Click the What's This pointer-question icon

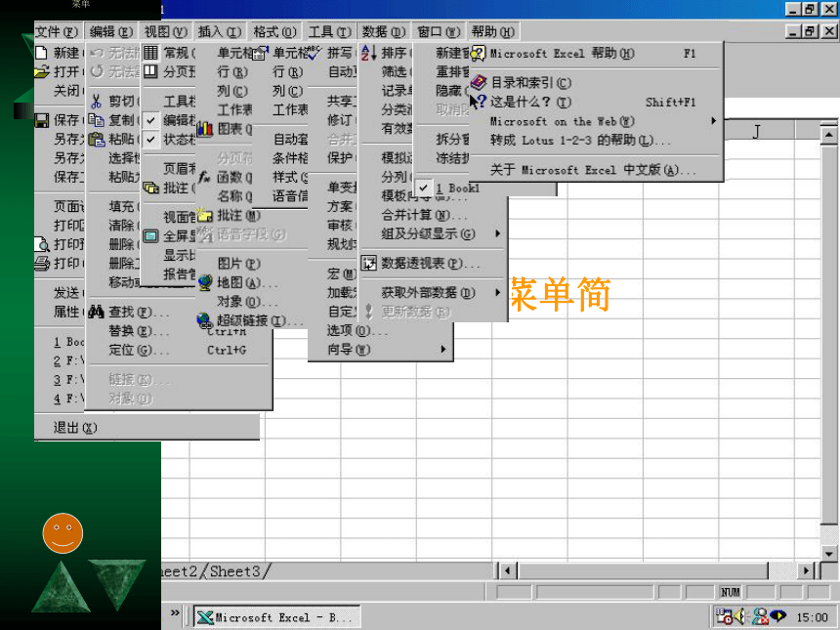[478, 102]
